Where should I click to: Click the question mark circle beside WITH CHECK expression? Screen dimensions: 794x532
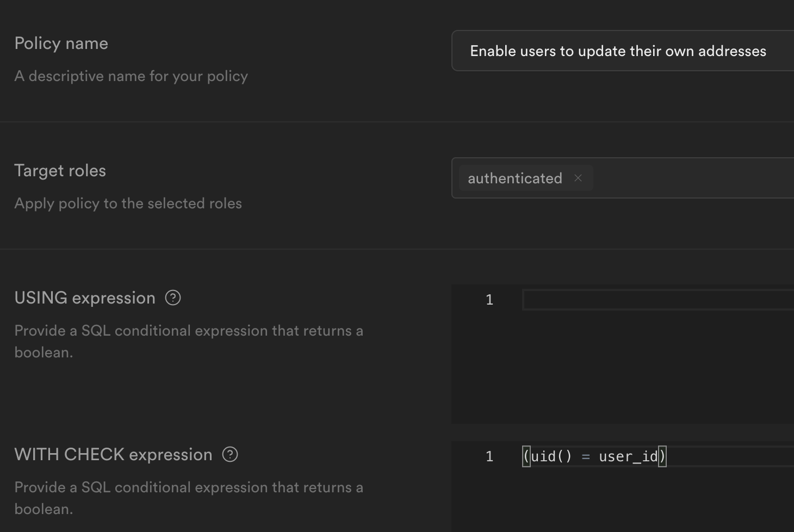click(230, 454)
